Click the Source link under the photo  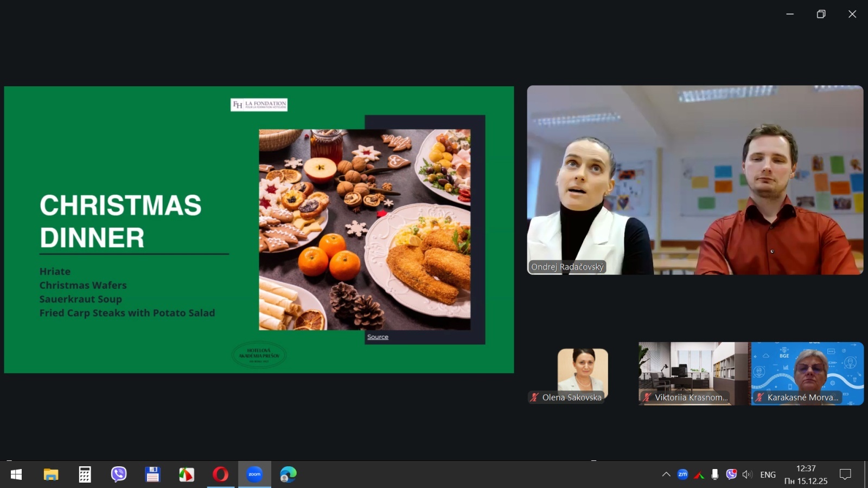378,337
